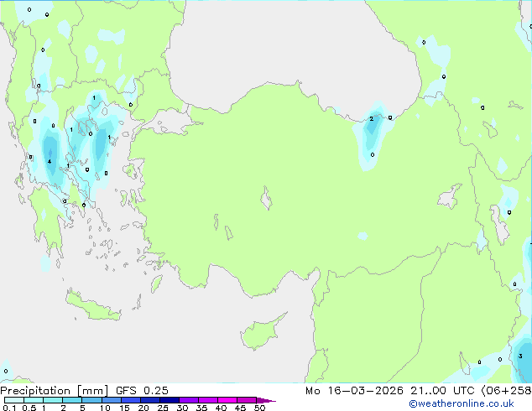This screenshot has height=411, width=532.
Task: Click the legend label '0.5'
Action: [29, 408]
